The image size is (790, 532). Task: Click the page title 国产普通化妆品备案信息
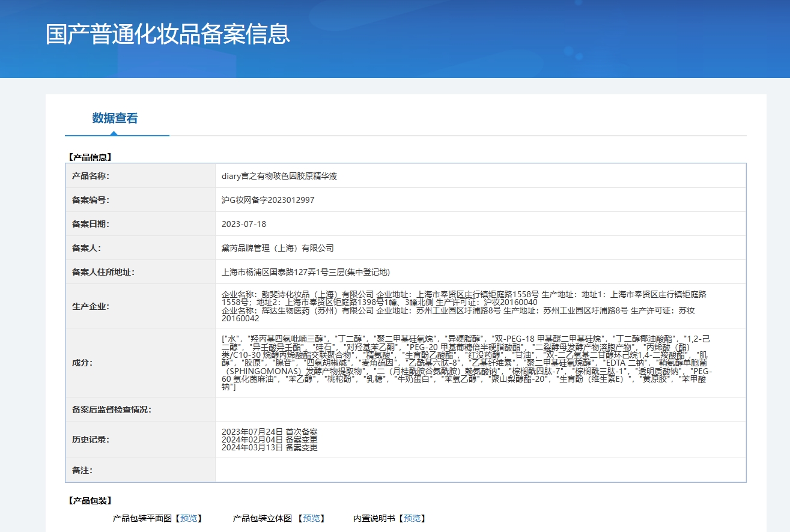click(168, 34)
